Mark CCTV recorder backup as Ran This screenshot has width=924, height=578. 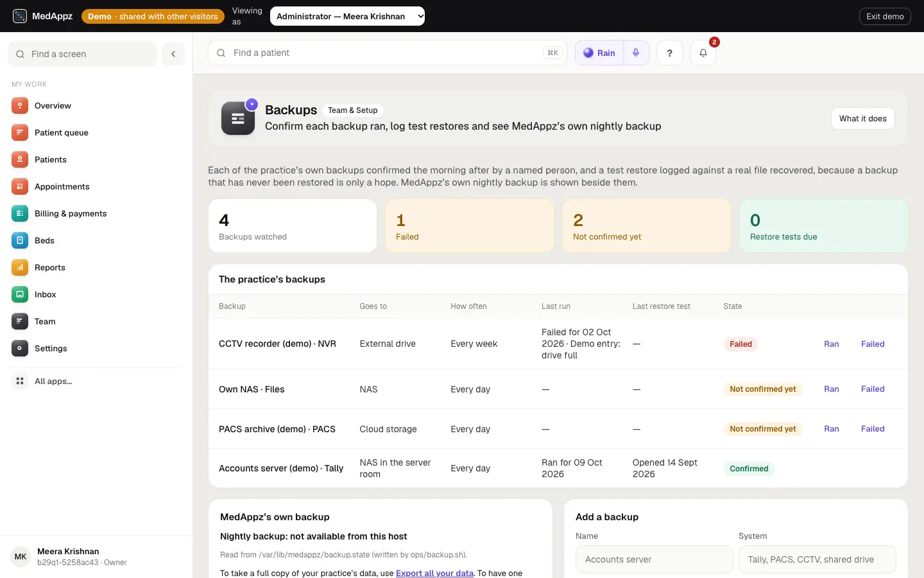click(x=832, y=344)
